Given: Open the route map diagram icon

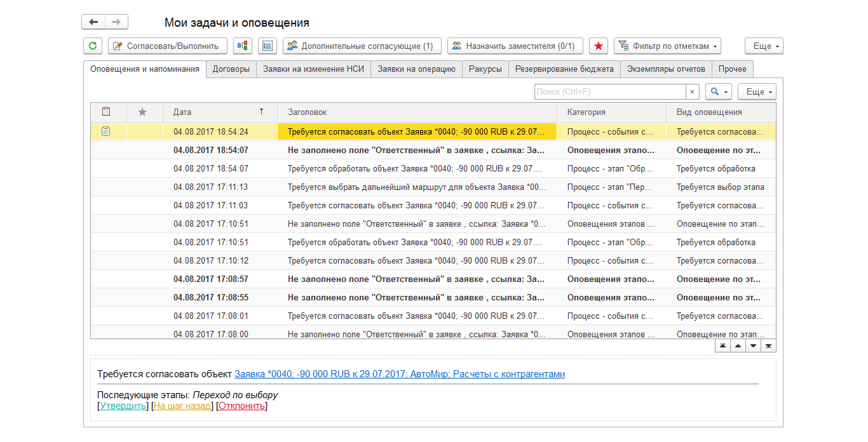Looking at the screenshot, I should coord(243,46).
